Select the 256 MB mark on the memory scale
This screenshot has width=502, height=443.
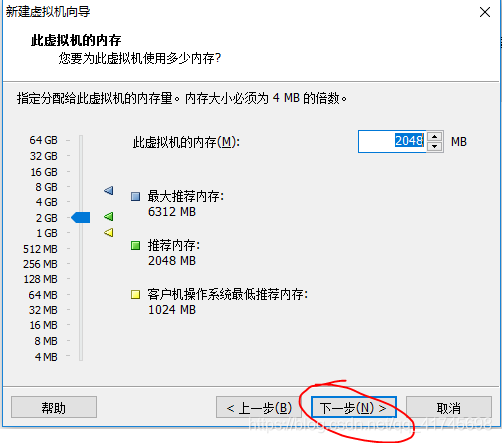pos(40,264)
